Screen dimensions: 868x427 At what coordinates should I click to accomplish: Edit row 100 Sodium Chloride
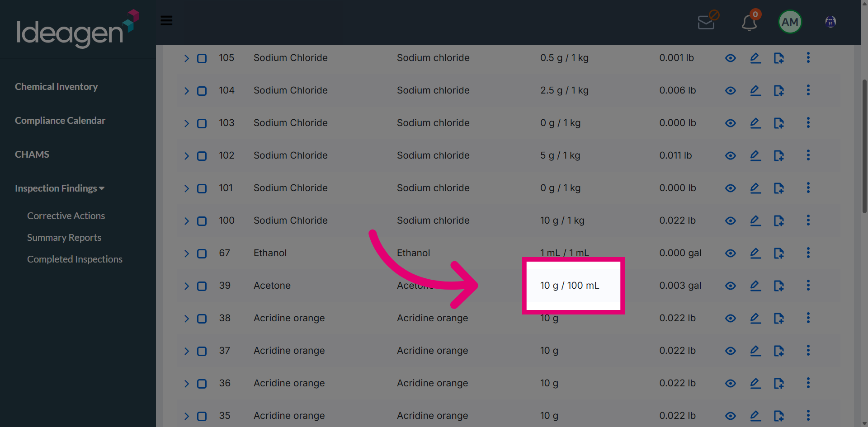point(755,221)
